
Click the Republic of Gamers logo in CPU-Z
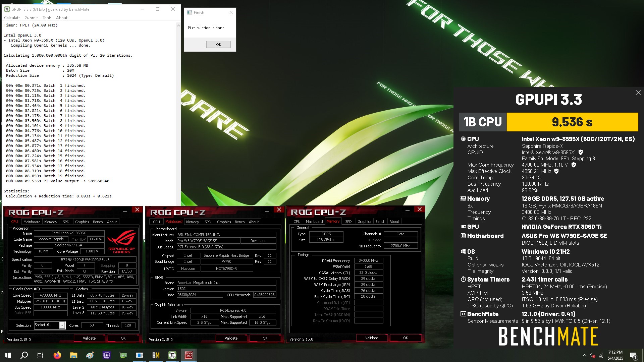coord(121,241)
